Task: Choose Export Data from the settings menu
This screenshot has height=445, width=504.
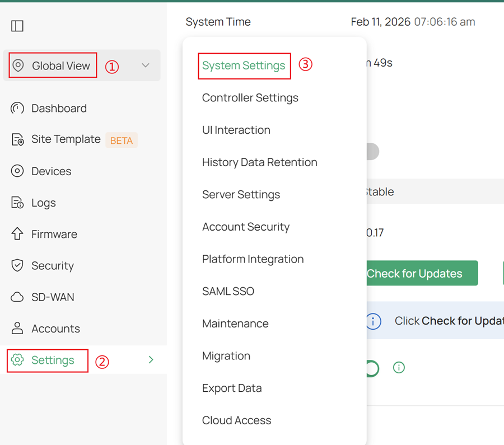Action: (x=232, y=388)
